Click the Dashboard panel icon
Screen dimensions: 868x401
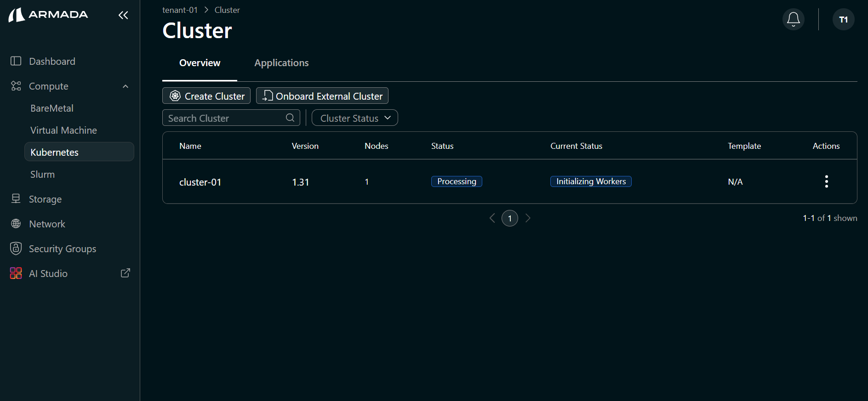pyautogui.click(x=16, y=61)
